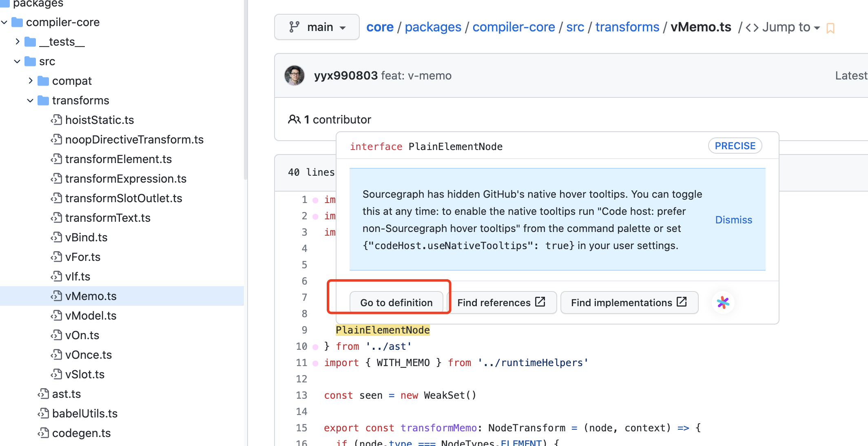Expand the __tests__ folder chevron
Viewport: 868px width, 446px height.
pyautogui.click(x=17, y=42)
